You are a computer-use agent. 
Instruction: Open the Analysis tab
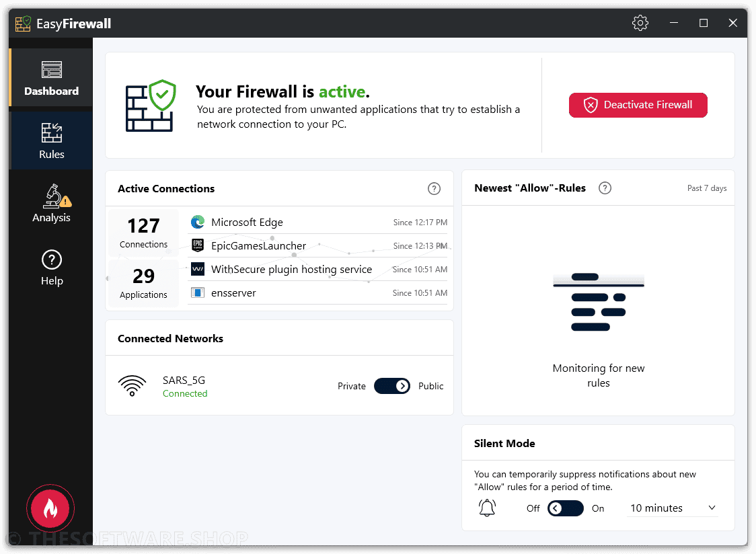pyautogui.click(x=51, y=204)
